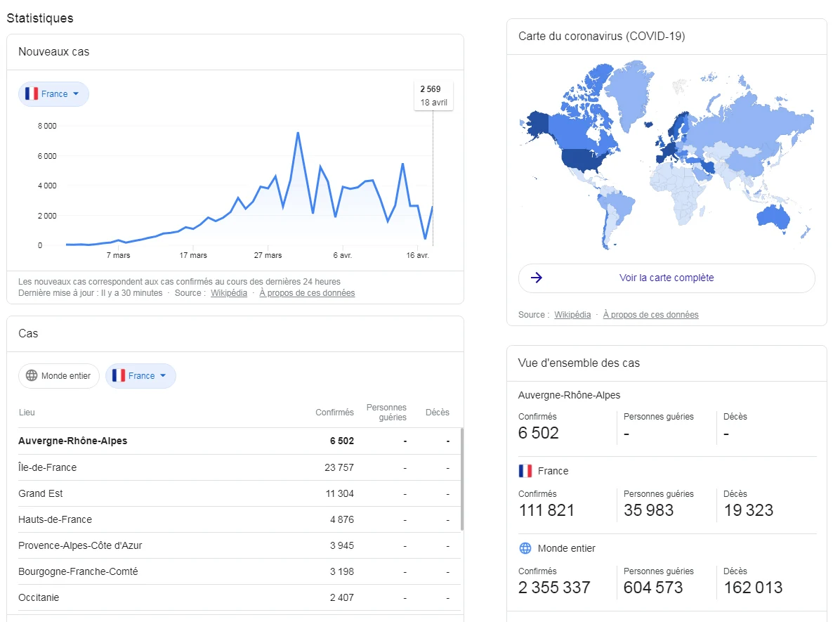The height and width of the screenshot is (622, 840).
Task: Click the arrow icon beside Voir la carte complète
Action: (537, 278)
